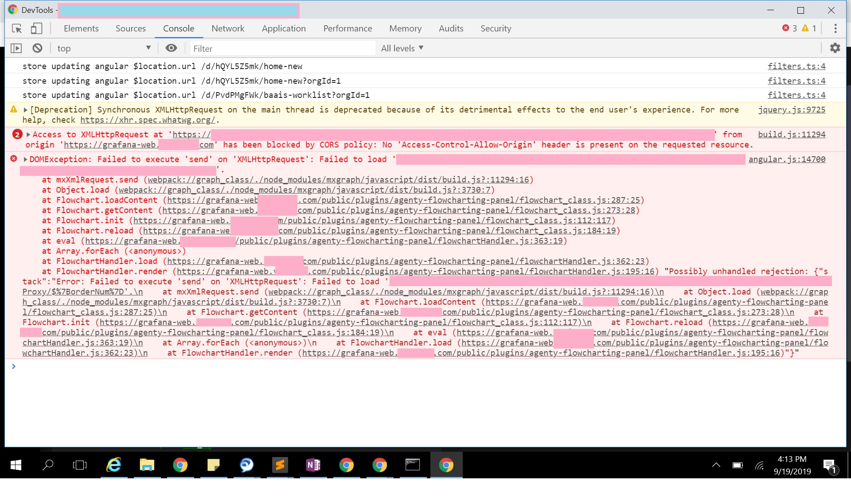Switch to the Sources tab
This screenshot has width=851, height=504.
click(x=130, y=28)
